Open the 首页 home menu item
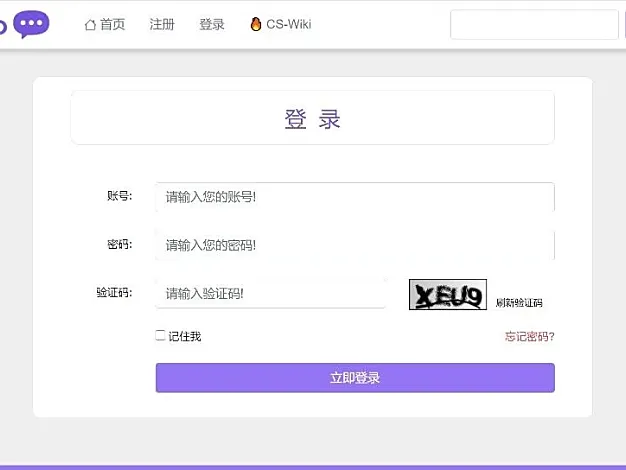Viewport: 626px width, 470px height. (x=105, y=24)
